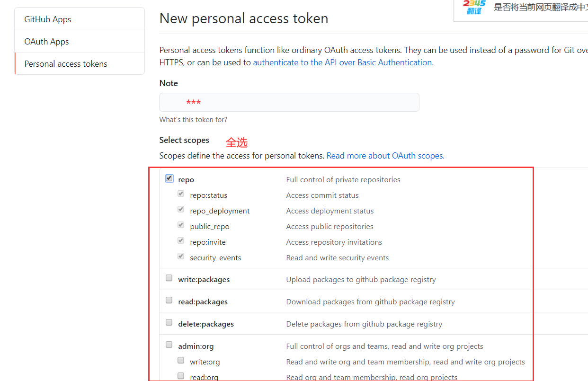Viewport: 588px width, 381px height.
Task: Enable the delete:packages scope
Action: (x=169, y=323)
